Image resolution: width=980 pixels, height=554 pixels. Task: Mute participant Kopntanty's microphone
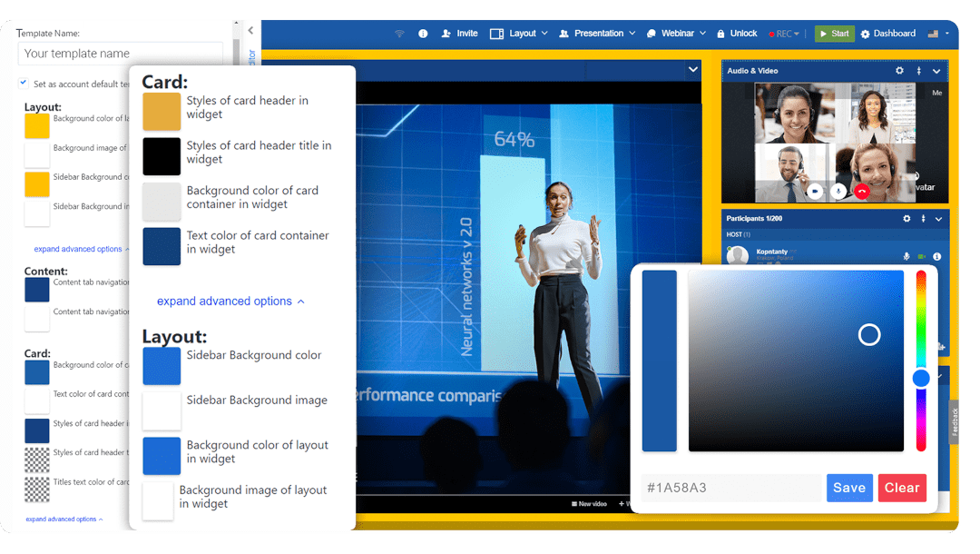tap(906, 256)
